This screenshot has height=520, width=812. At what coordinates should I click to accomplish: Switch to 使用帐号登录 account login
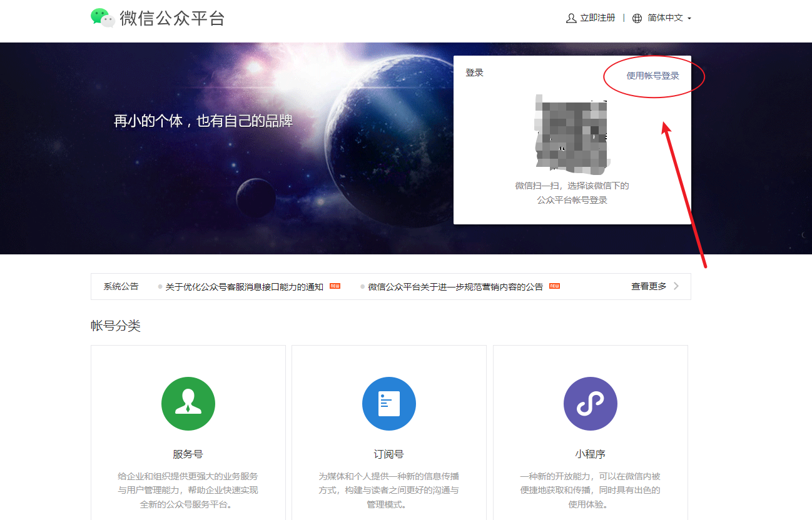[x=653, y=76]
